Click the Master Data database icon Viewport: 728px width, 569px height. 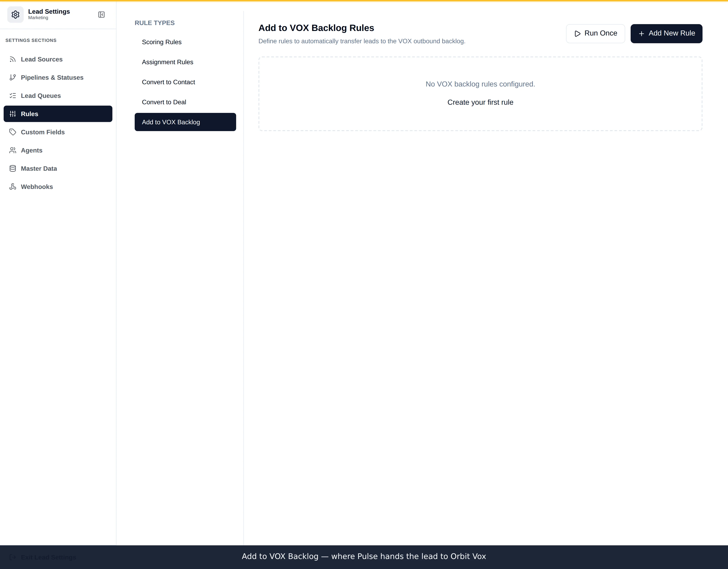point(13,168)
